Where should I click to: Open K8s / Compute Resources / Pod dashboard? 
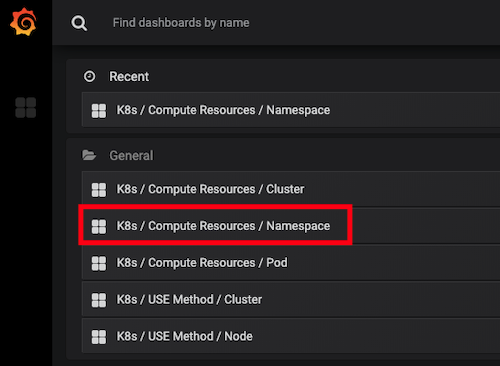[x=291, y=263]
